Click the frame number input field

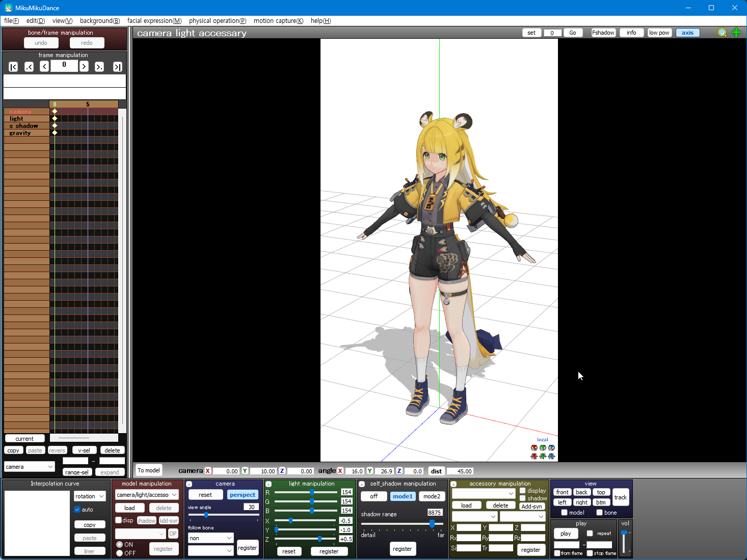(64, 66)
